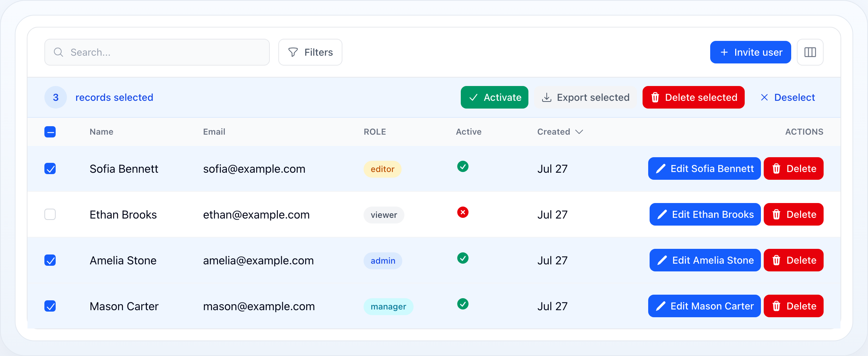Toggle the select-all header checkbox
This screenshot has width=868, height=356.
pos(50,132)
